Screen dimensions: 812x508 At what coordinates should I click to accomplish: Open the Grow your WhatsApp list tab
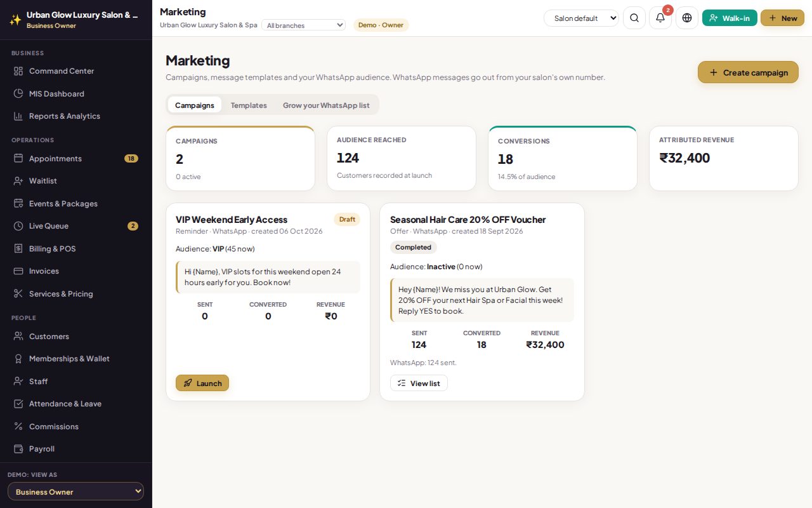(x=326, y=105)
